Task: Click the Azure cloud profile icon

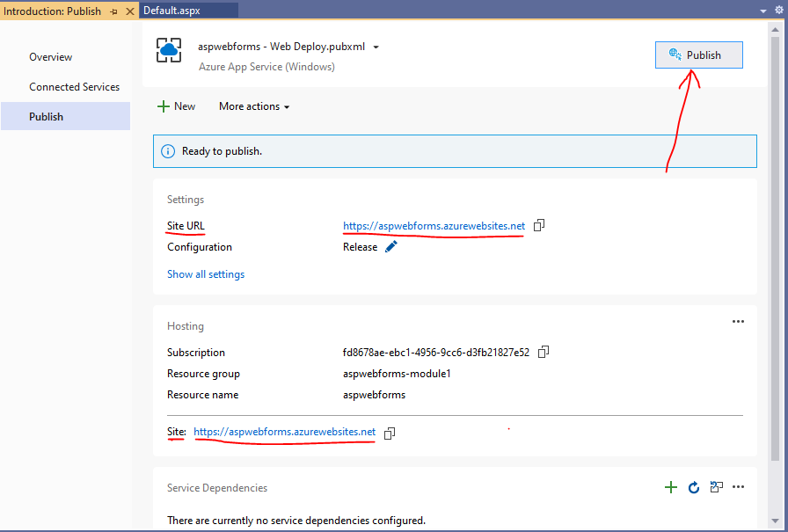Action: 168,50
